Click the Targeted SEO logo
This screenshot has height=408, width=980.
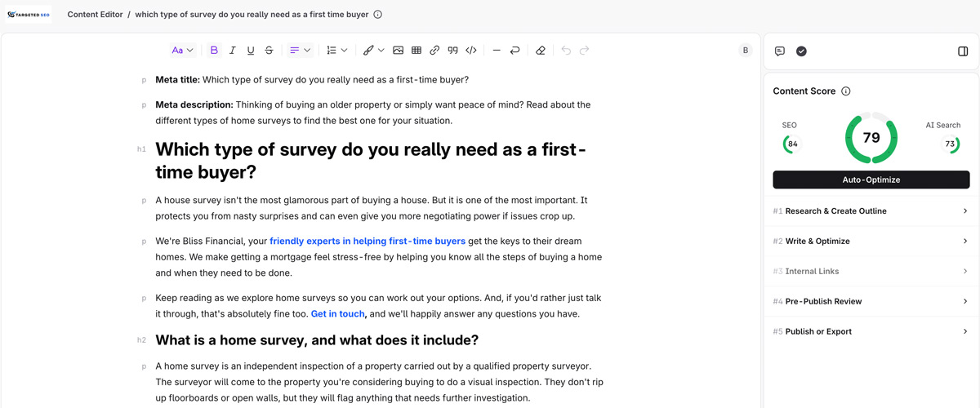pos(29,15)
